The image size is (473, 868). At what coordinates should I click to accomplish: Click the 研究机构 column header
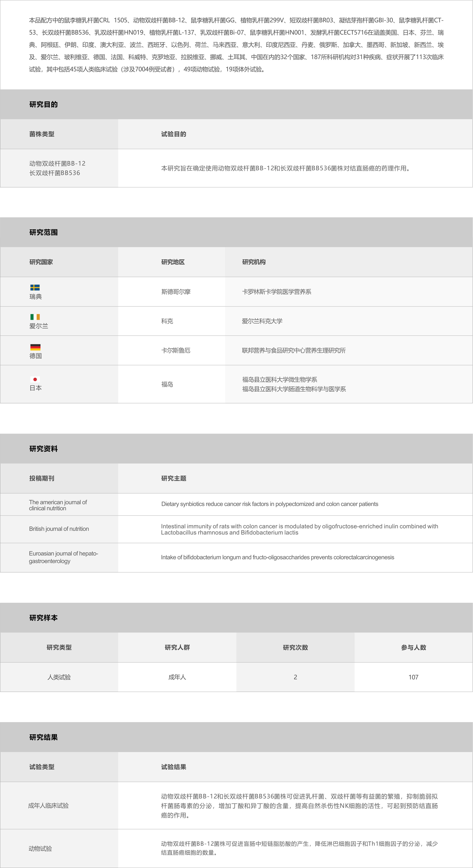coord(254,262)
